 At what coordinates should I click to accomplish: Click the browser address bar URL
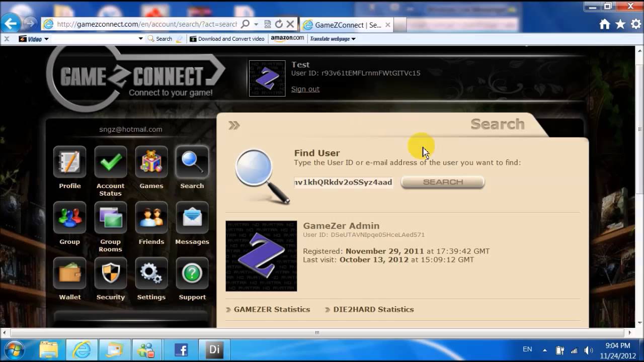pyautogui.click(x=146, y=24)
